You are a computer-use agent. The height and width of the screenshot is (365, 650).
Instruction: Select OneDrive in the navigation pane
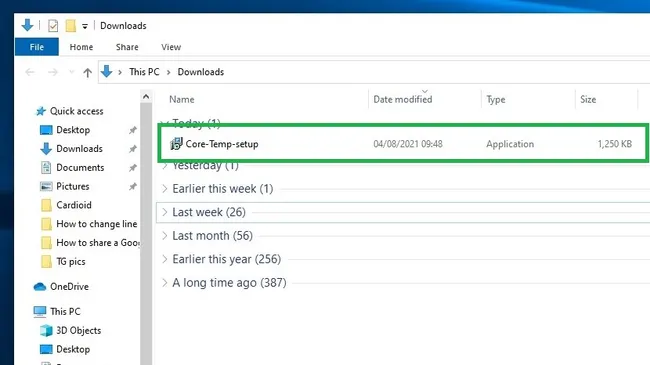click(x=69, y=287)
